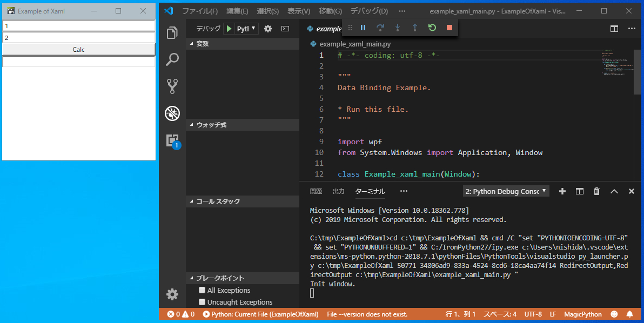This screenshot has width=644, height=323.
Task: Click Python: Current File debug status entry
Action: click(261, 314)
